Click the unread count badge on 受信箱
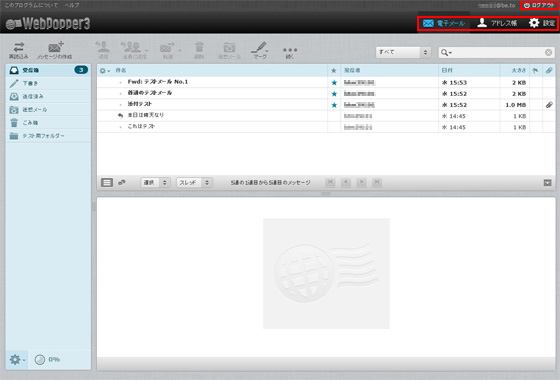 point(81,70)
